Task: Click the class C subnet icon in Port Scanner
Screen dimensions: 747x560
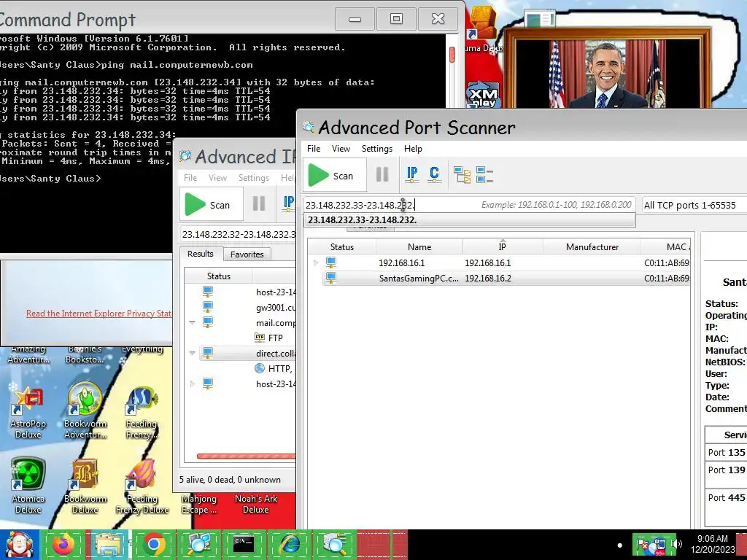Action: pos(434,174)
